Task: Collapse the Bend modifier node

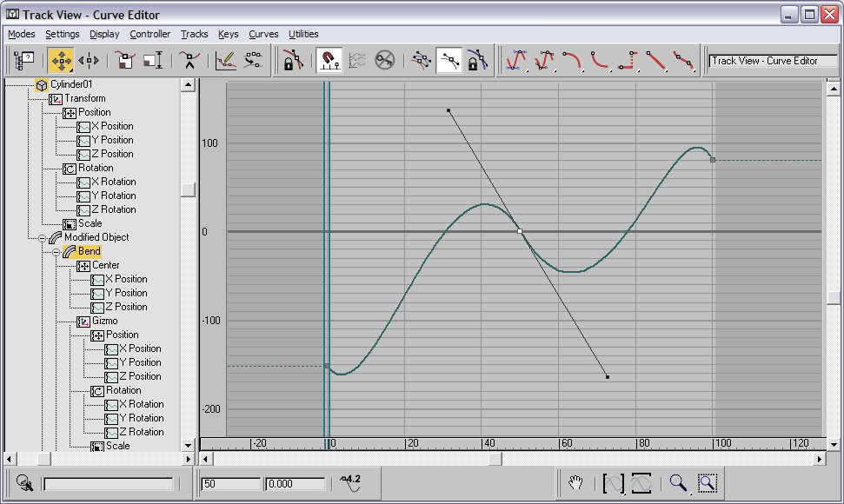Action: coord(56,252)
